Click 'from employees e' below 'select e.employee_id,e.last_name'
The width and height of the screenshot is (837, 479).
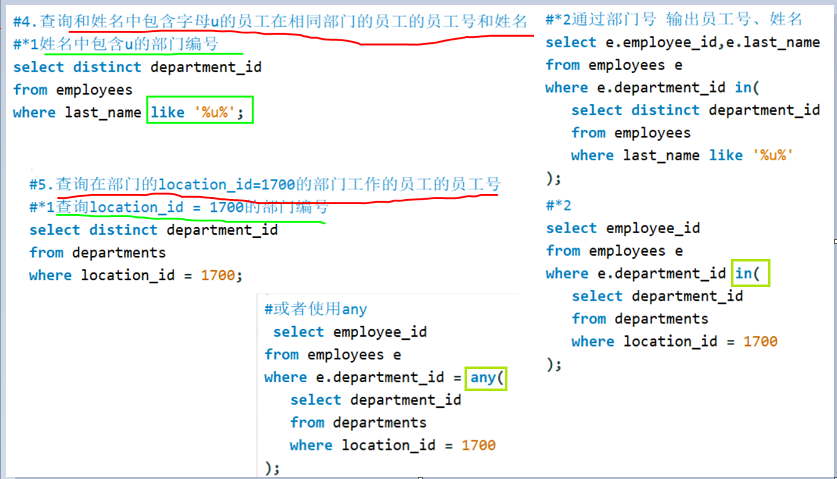click(614, 65)
